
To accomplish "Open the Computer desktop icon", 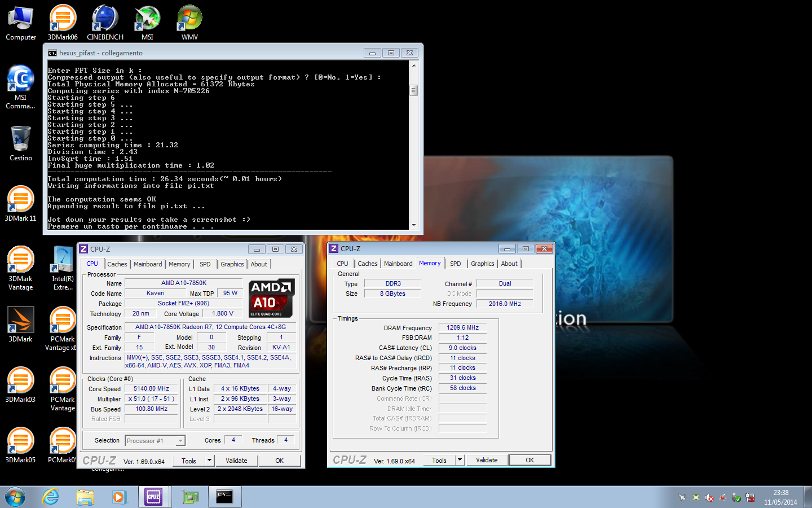I will pyautogui.click(x=21, y=23).
